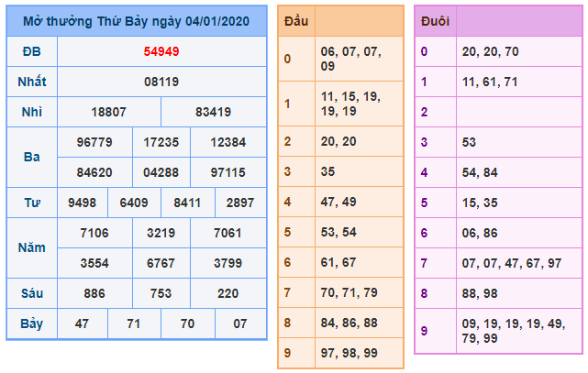Click the ĐB row label
Image resolution: width=588 pixels, height=373 pixels.
[31, 51]
